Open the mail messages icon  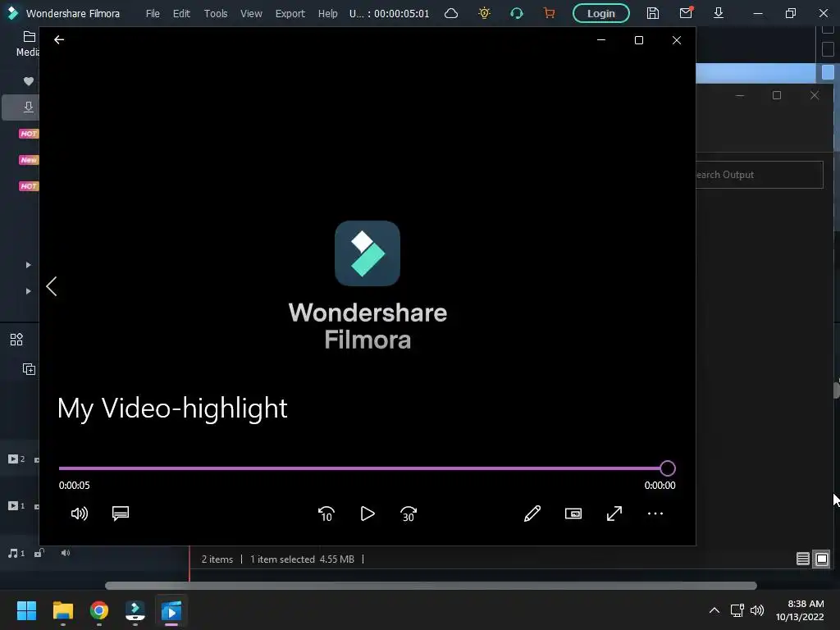686,13
